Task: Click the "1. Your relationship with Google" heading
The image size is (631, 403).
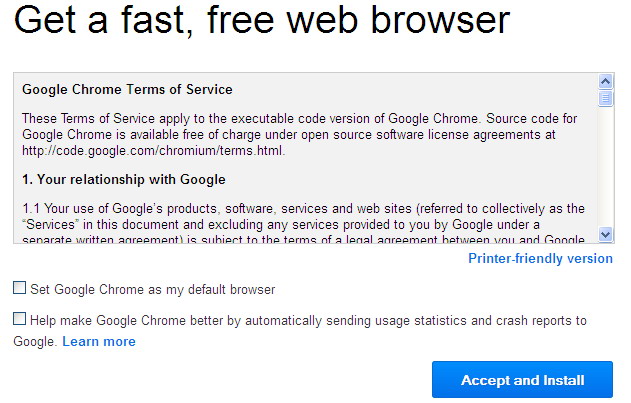Action: [x=124, y=180]
